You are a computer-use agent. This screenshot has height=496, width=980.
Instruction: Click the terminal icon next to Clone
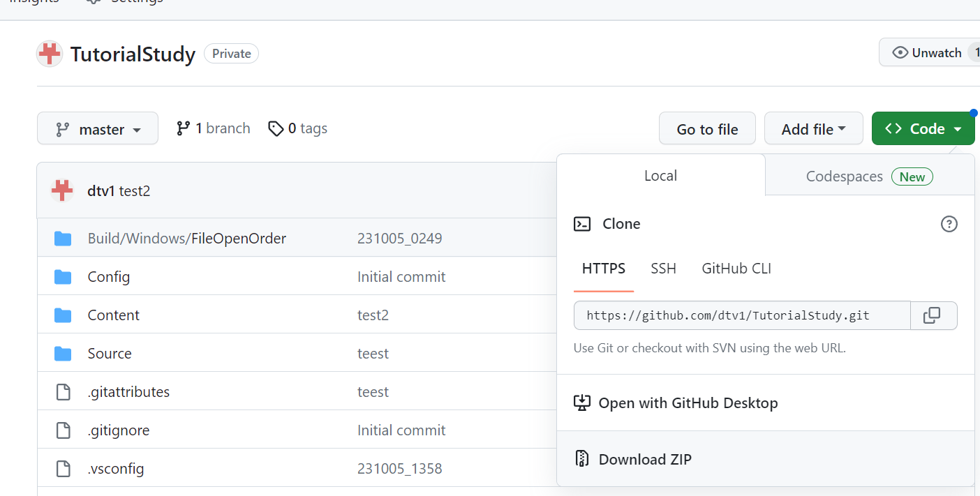tap(582, 224)
